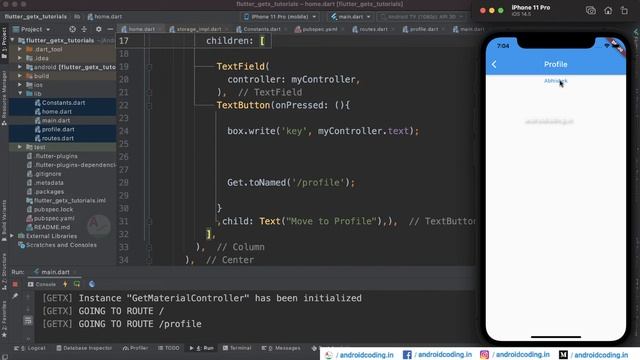Toggle the Run tool window button
This screenshot has height=360, width=640.
point(202,348)
